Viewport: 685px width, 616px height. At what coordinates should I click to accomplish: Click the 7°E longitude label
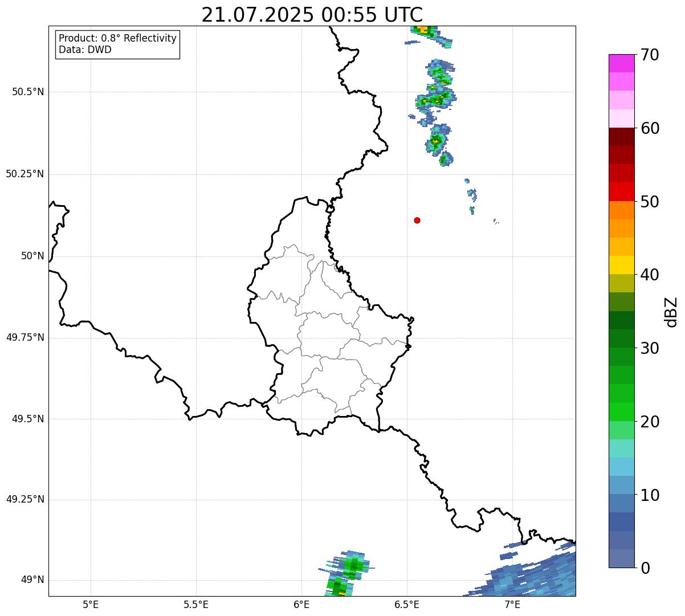512,604
